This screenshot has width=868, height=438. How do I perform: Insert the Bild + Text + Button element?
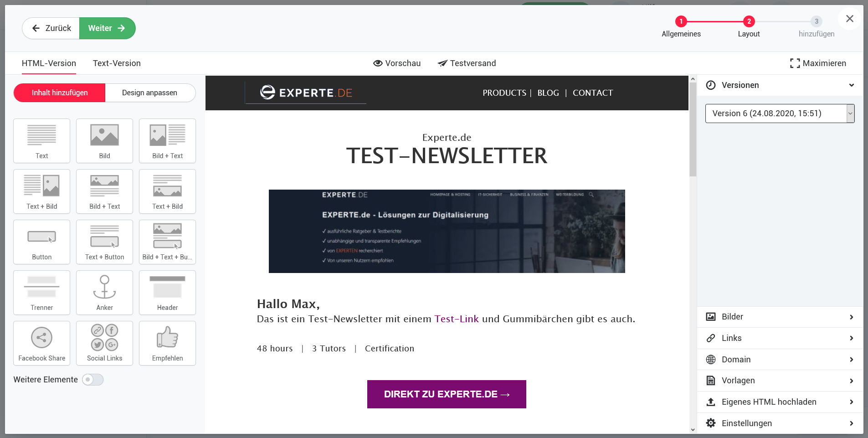pos(167,242)
